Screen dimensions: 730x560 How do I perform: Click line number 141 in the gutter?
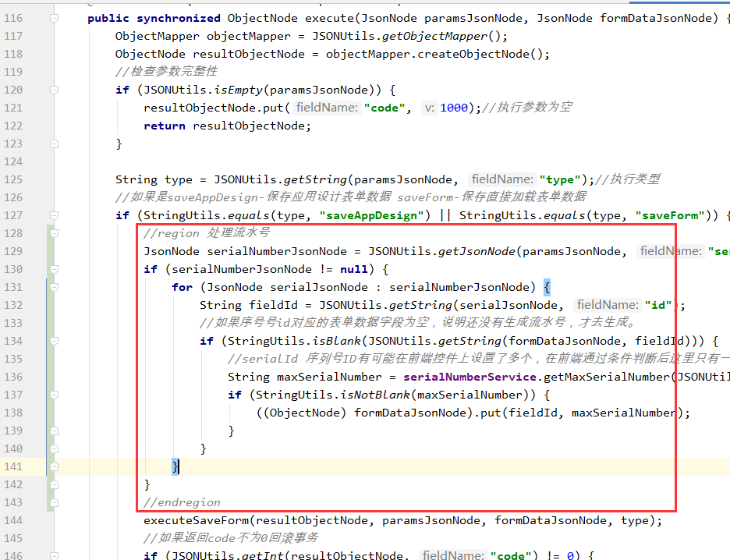point(14,466)
